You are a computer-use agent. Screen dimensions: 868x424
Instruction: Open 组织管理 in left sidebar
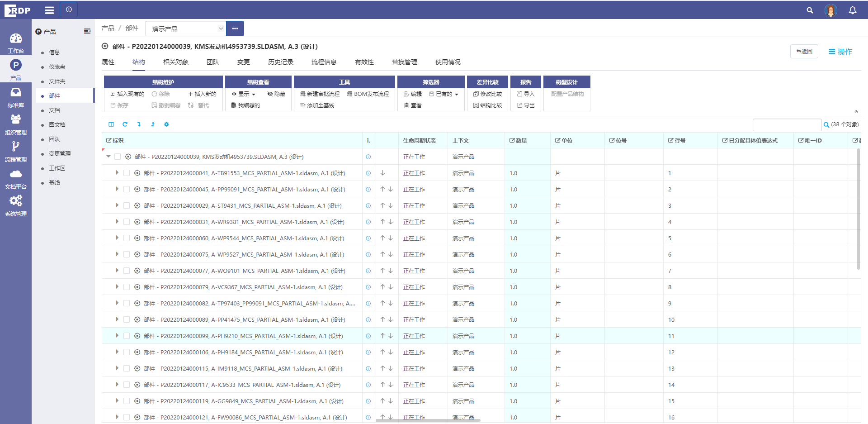click(x=16, y=124)
